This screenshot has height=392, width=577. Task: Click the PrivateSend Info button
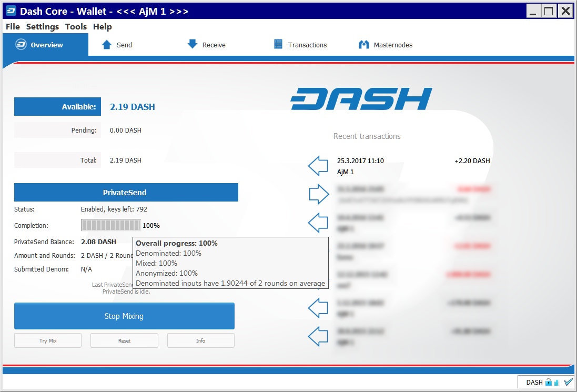point(200,340)
